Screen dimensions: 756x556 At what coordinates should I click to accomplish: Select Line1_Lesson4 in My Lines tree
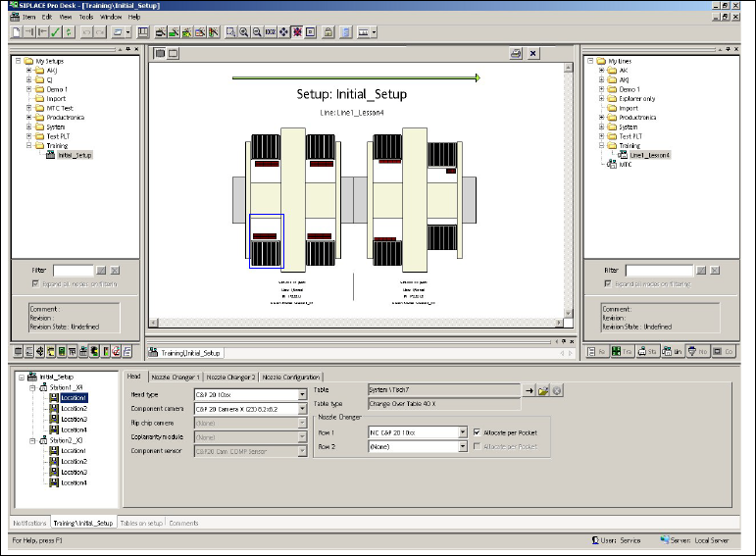pos(649,155)
